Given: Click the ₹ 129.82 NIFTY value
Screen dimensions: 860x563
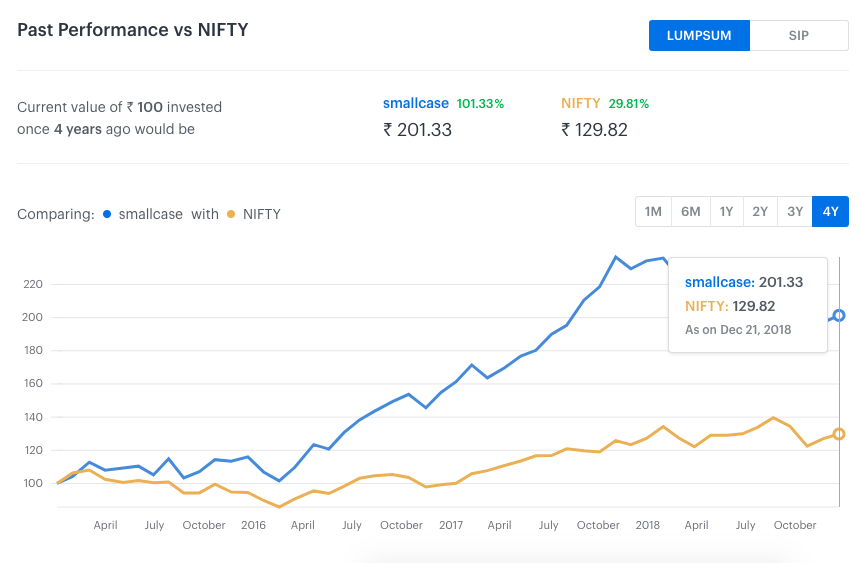Looking at the screenshot, I should (594, 130).
